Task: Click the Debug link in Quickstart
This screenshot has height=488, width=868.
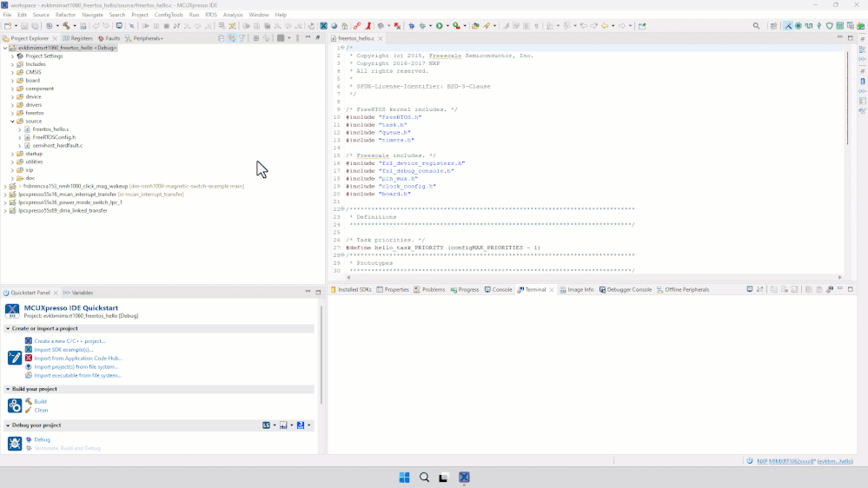Action: 42,440
